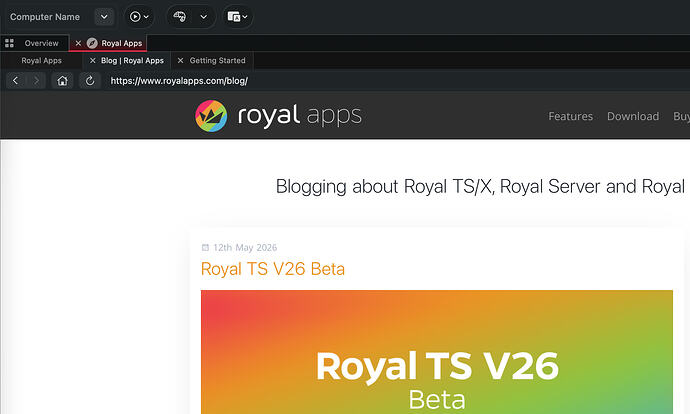This screenshot has width=690, height=414.
Task: Click the royal apps wordmark
Action: pos(299,116)
